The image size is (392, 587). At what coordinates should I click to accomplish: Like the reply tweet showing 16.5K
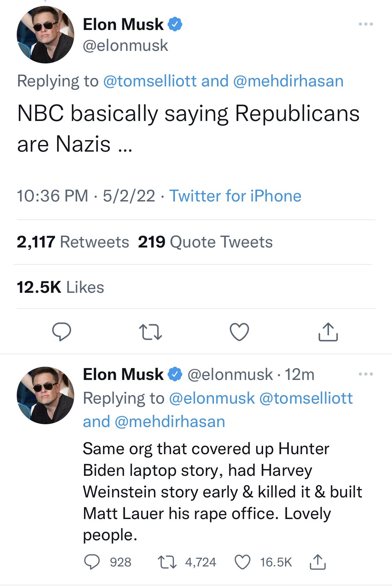(242, 562)
